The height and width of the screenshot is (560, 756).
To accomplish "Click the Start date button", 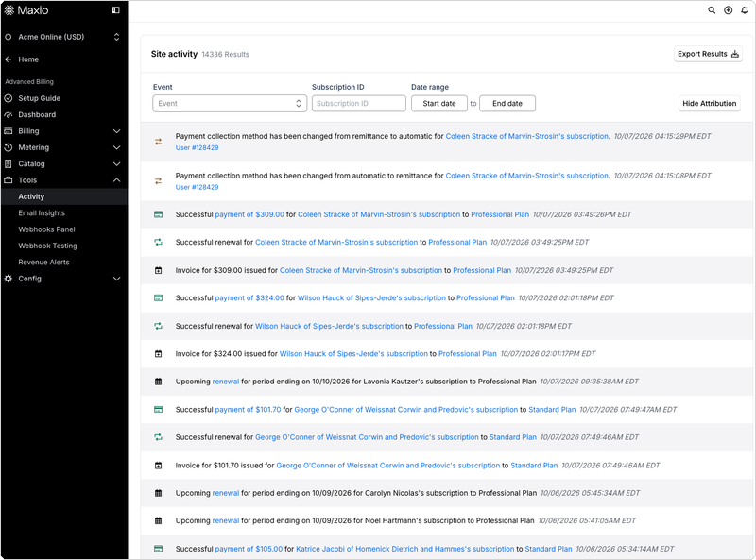I will [439, 104].
